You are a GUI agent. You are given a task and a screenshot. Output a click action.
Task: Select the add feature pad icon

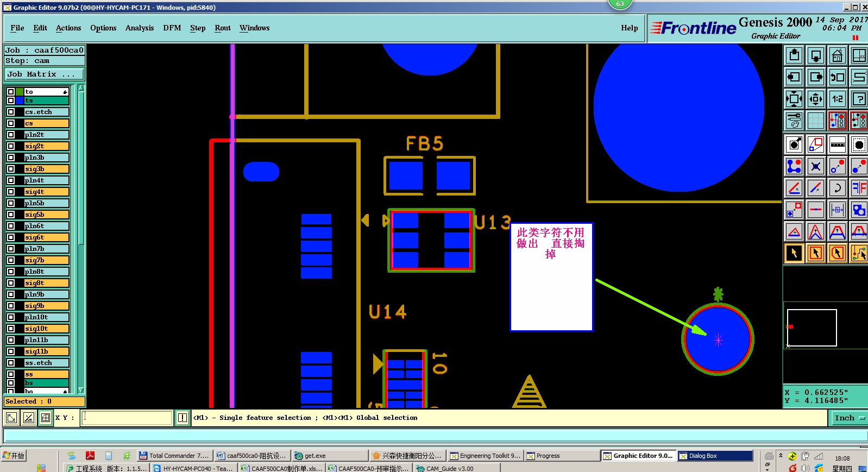point(794,144)
